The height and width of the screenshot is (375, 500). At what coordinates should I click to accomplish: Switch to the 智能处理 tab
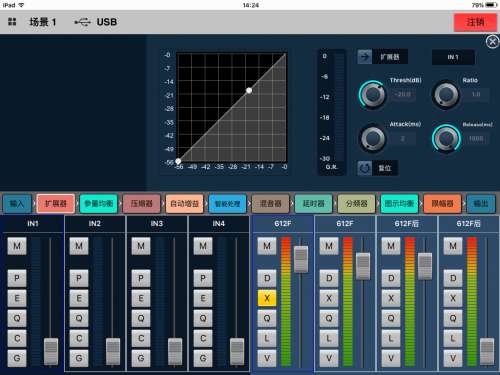[227, 203]
